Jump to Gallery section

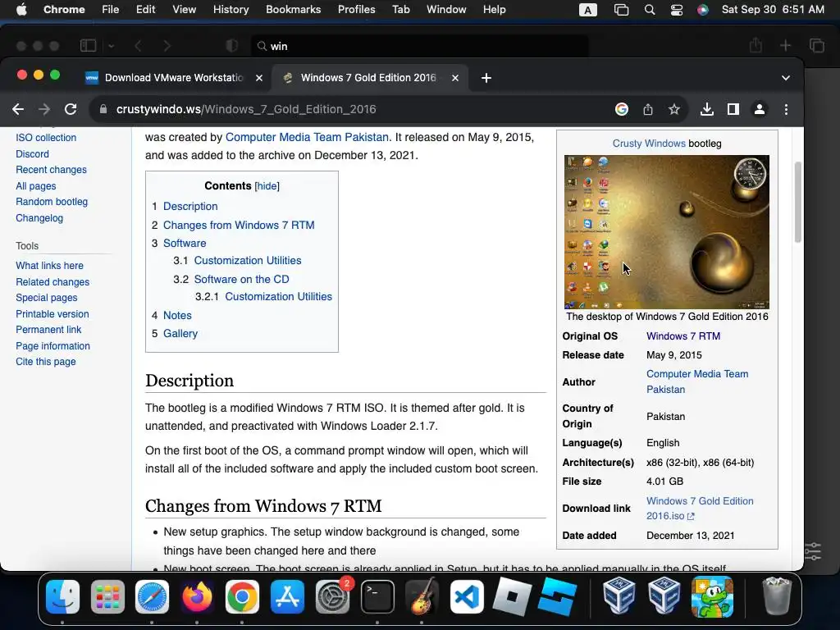(180, 333)
